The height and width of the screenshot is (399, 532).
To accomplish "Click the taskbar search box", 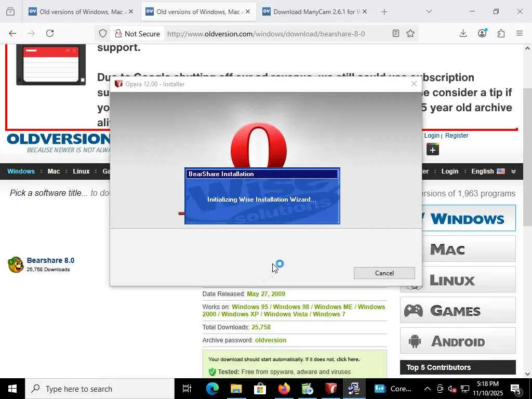I will [x=100, y=389].
